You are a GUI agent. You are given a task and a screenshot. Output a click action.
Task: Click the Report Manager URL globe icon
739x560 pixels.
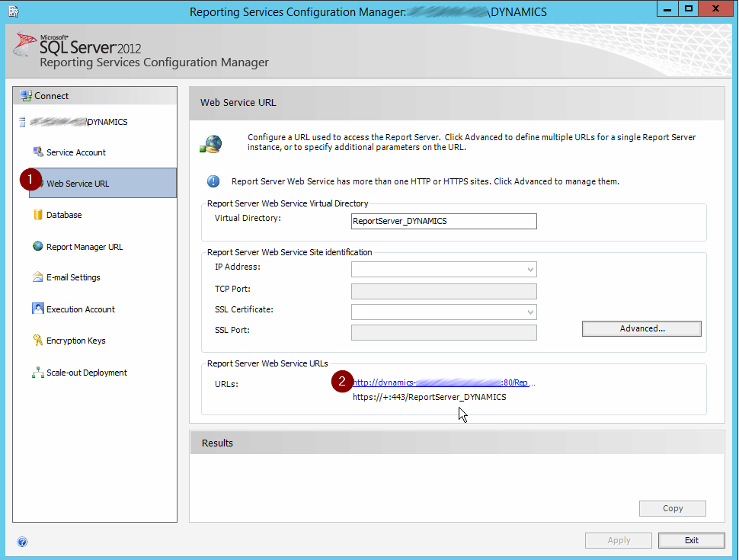37,246
